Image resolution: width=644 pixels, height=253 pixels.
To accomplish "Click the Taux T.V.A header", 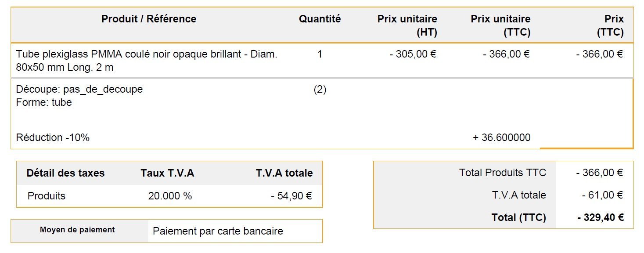I will point(167,173).
